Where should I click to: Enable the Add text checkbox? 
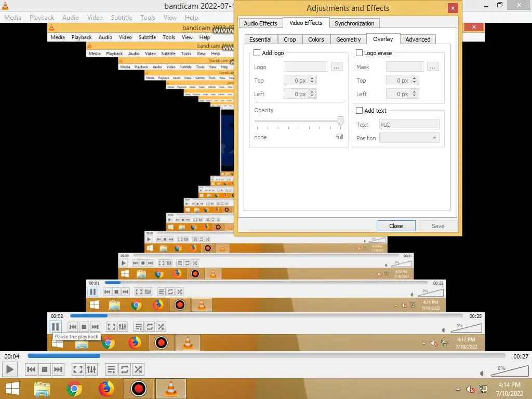(x=359, y=111)
